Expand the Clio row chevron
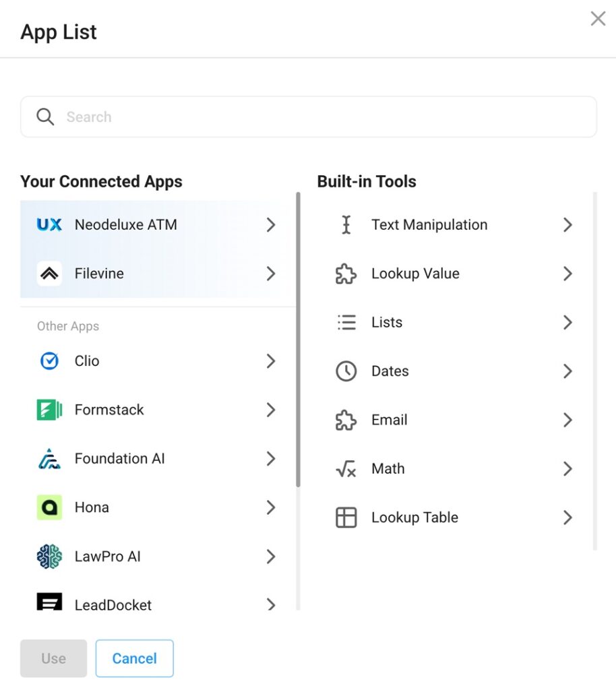The image size is (616, 690). pyautogui.click(x=271, y=361)
